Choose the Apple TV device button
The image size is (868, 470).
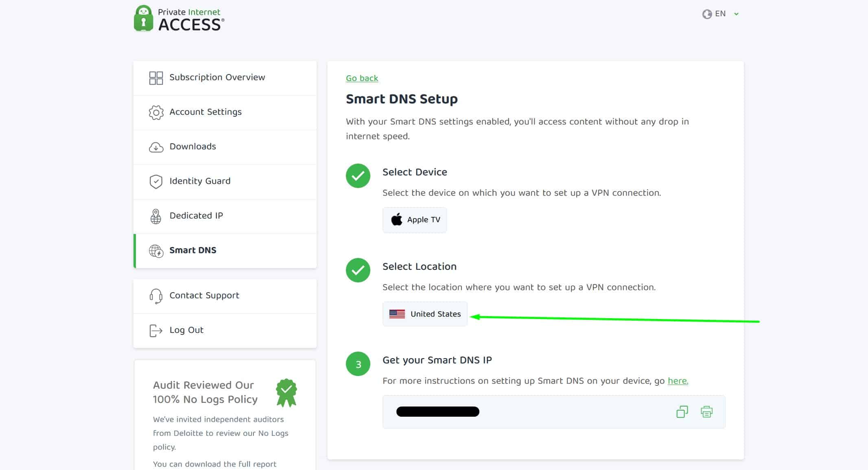pos(415,220)
